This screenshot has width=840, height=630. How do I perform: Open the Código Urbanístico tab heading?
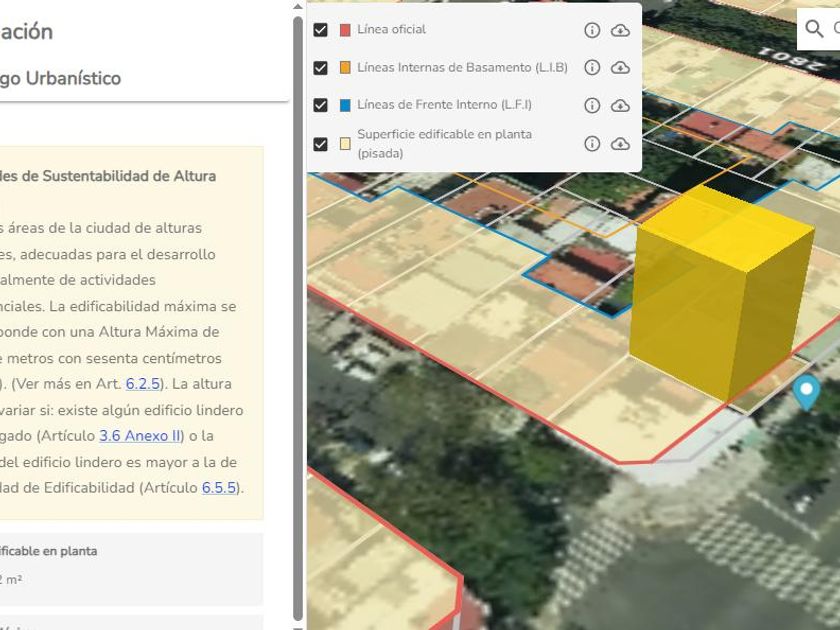[x=60, y=78]
